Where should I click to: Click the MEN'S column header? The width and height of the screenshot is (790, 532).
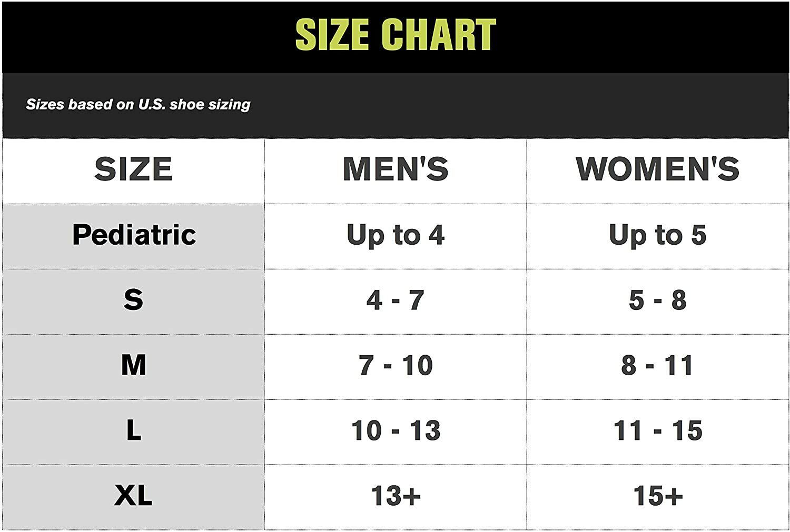point(396,169)
